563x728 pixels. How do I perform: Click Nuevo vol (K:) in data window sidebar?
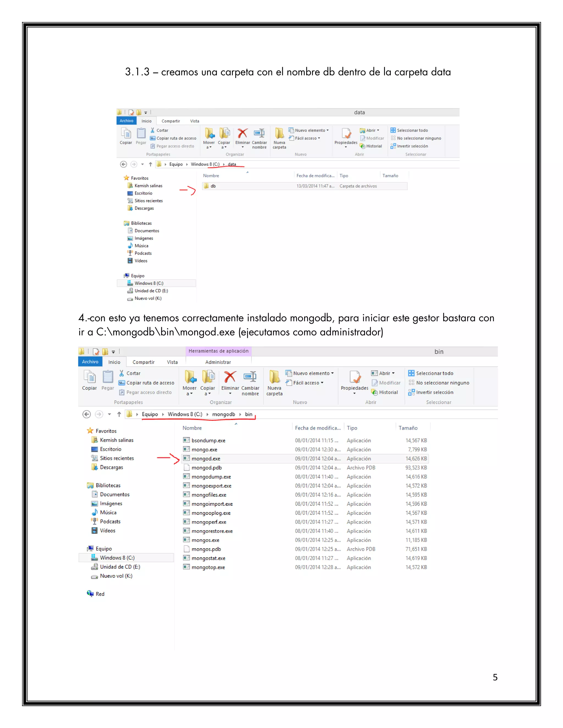144,298
